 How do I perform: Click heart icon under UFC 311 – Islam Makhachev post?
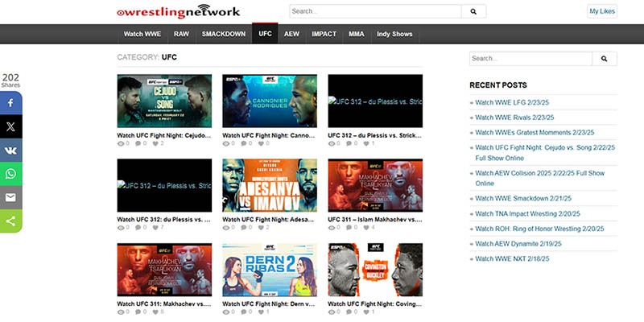pos(366,228)
